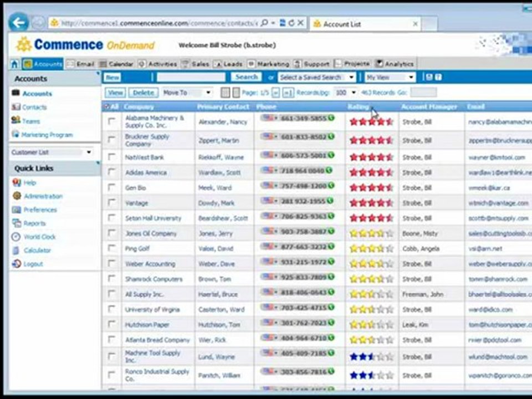532x399 pixels.
Task: Collapse the Accounts sidebar panel
Action: (98, 73)
